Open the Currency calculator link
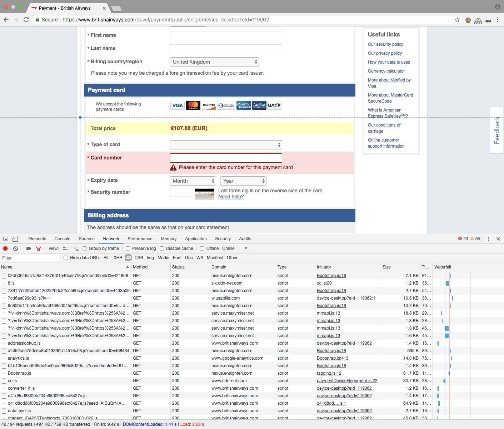Screen dimensions: 504x429 (x=386, y=71)
